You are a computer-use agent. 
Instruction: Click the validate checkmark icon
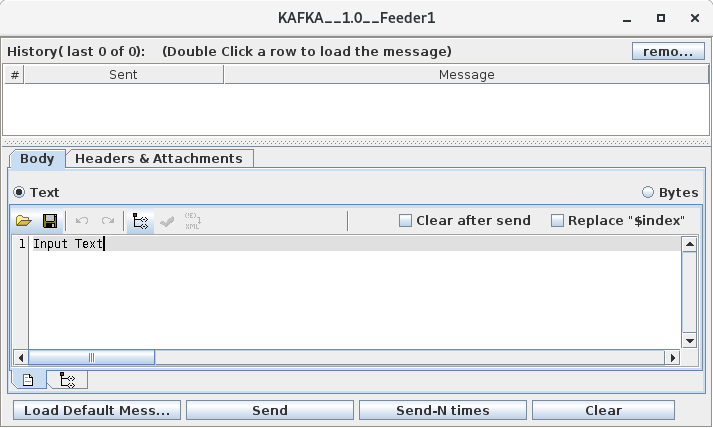[167, 222]
